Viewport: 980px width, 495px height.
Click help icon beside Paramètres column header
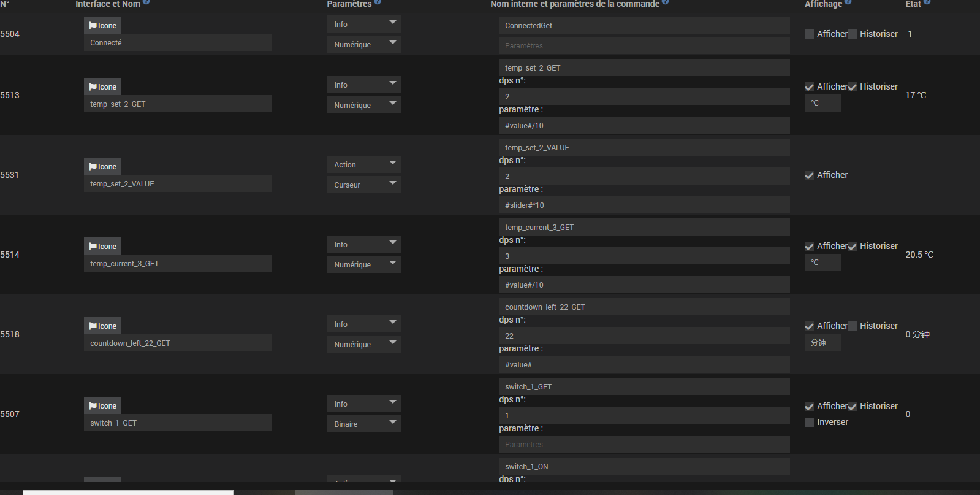[378, 2]
